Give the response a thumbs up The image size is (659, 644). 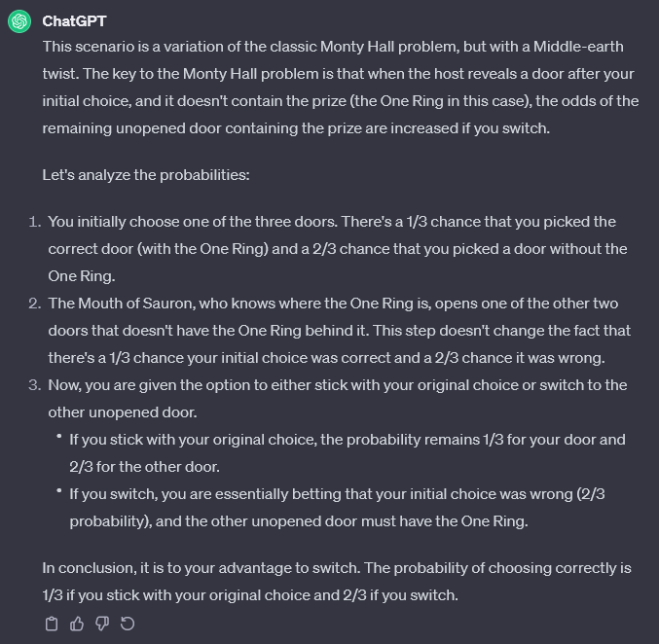[x=77, y=624]
